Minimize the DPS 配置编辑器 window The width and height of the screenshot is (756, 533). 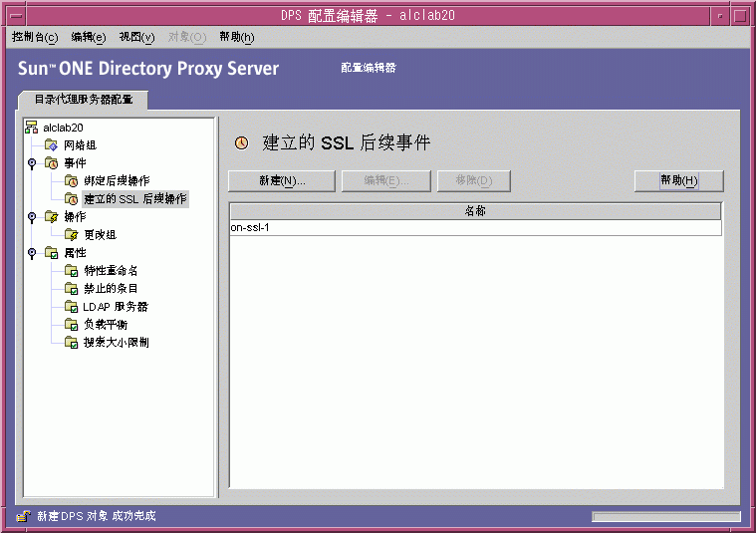tap(720, 16)
